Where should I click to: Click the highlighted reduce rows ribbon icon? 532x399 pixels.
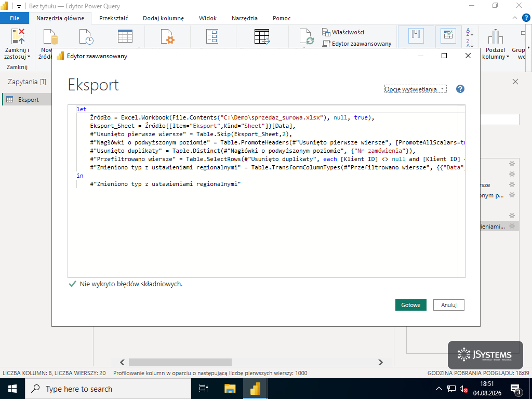click(448, 36)
